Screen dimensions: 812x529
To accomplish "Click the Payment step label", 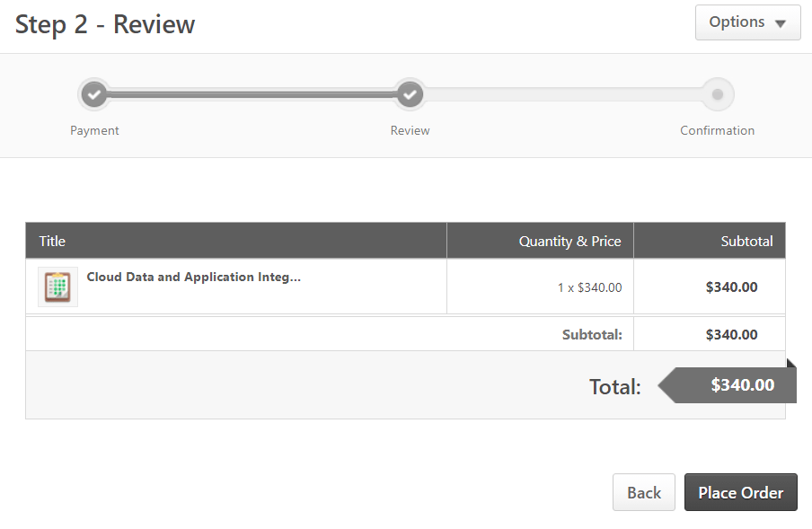I will click(x=94, y=130).
